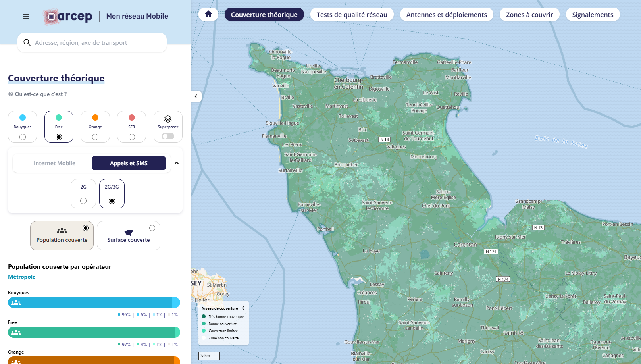Click the question mark help icon
The image size is (641, 364).
click(11, 94)
